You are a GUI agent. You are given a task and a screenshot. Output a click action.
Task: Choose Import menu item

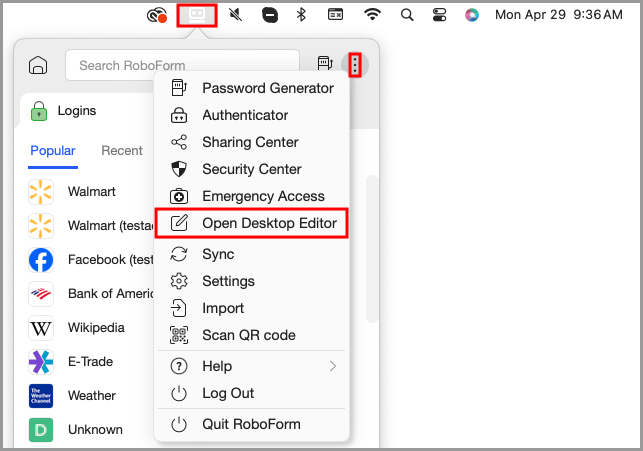[251, 308]
